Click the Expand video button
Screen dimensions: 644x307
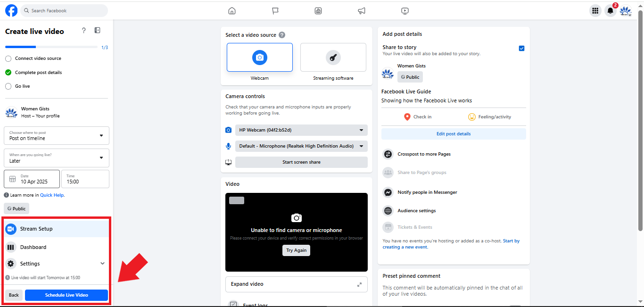[297, 284]
